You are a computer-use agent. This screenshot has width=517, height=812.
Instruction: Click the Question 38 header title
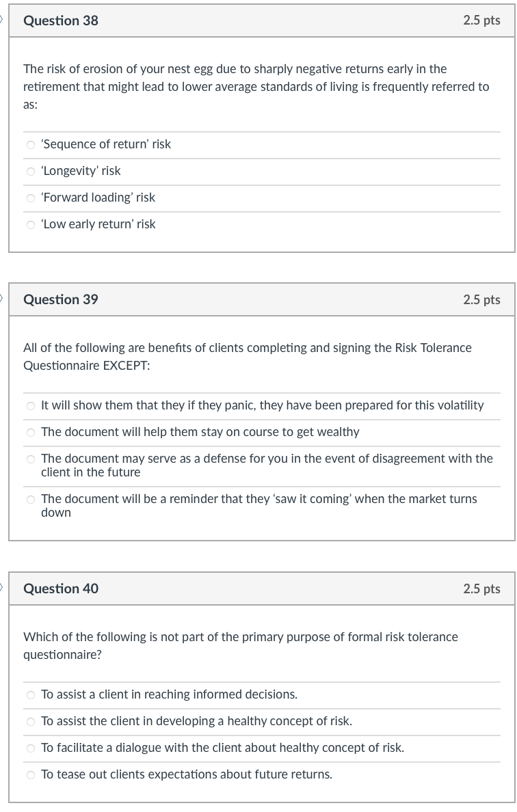click(x=61, y=21)
